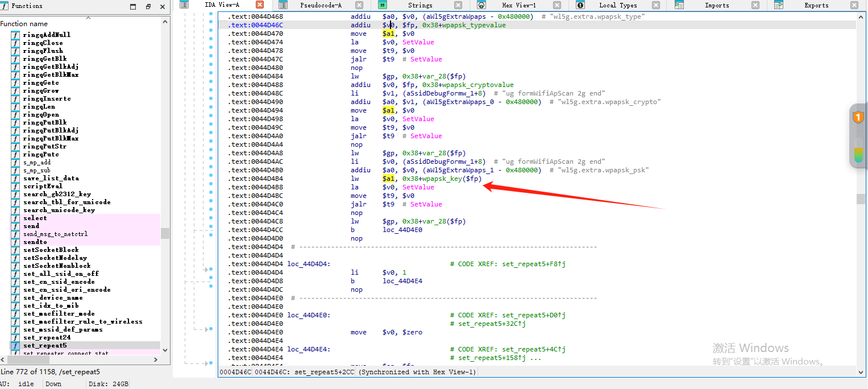Click the loc_44D4E0 branch target
Viewport: 868px width, 389px height.
[402, 230]
